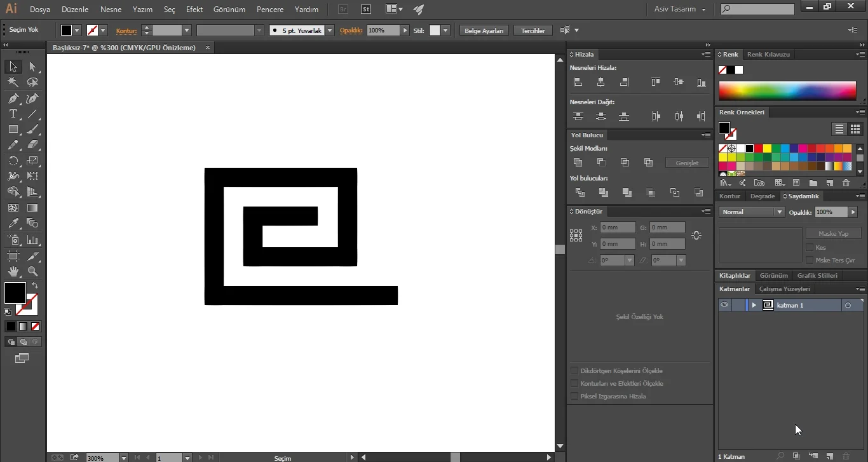Click the Tercihler button
Viewport: 868px width, 462px height.
[x=533, y=31]
